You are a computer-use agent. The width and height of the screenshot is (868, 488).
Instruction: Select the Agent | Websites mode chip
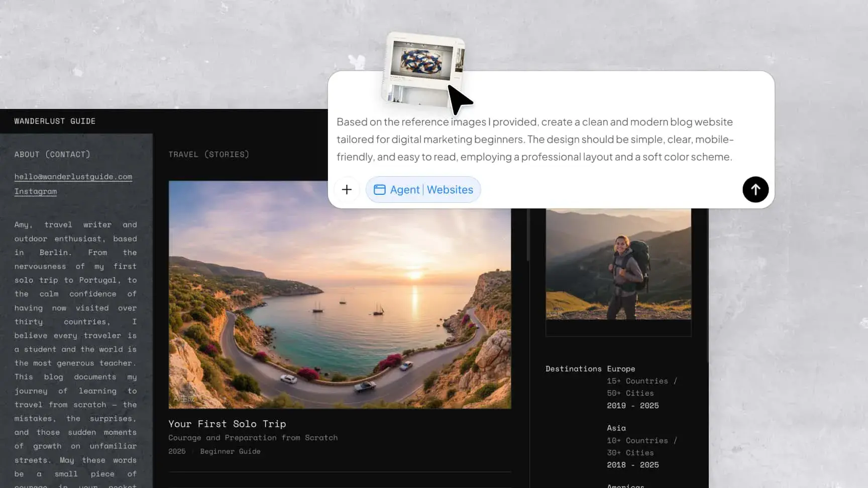tap(423, 190)
